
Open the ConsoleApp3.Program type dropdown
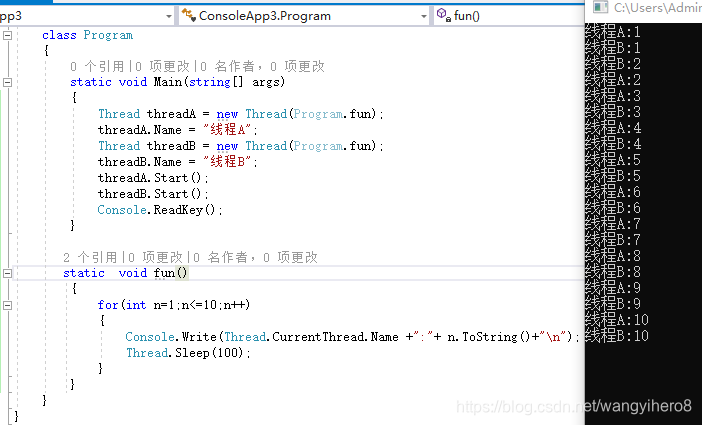coord(424,16)
